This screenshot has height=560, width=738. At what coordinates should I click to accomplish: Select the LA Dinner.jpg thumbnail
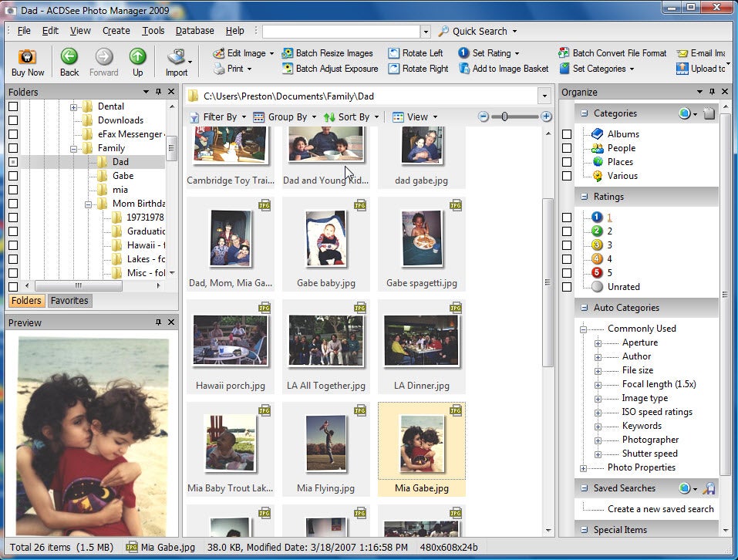tap(421, 346)
